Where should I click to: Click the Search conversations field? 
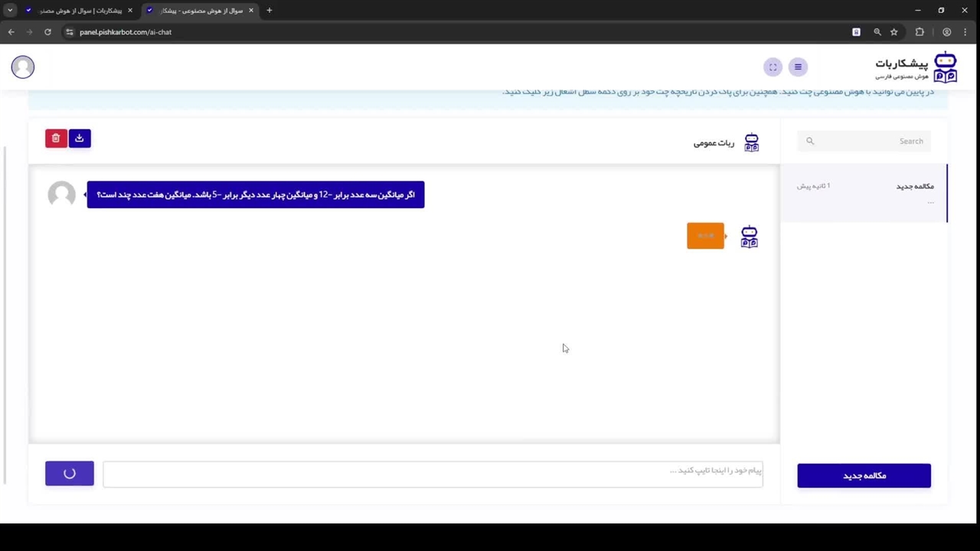coord(869,141)
